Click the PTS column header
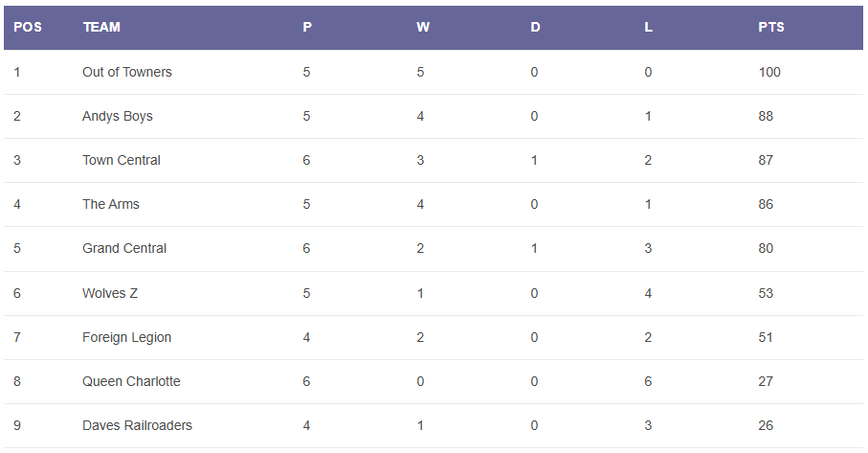 (x=771, y=27)
